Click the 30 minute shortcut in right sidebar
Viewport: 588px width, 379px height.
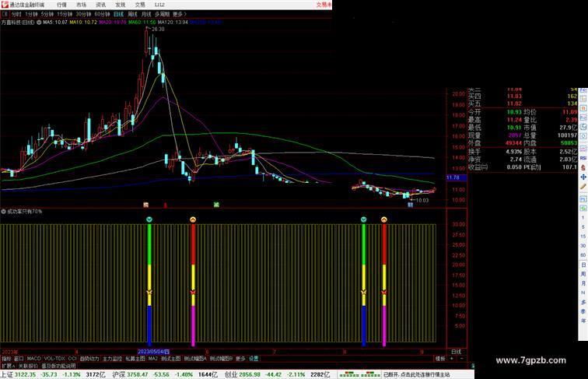pyautogui.click(x=583, y=246)
